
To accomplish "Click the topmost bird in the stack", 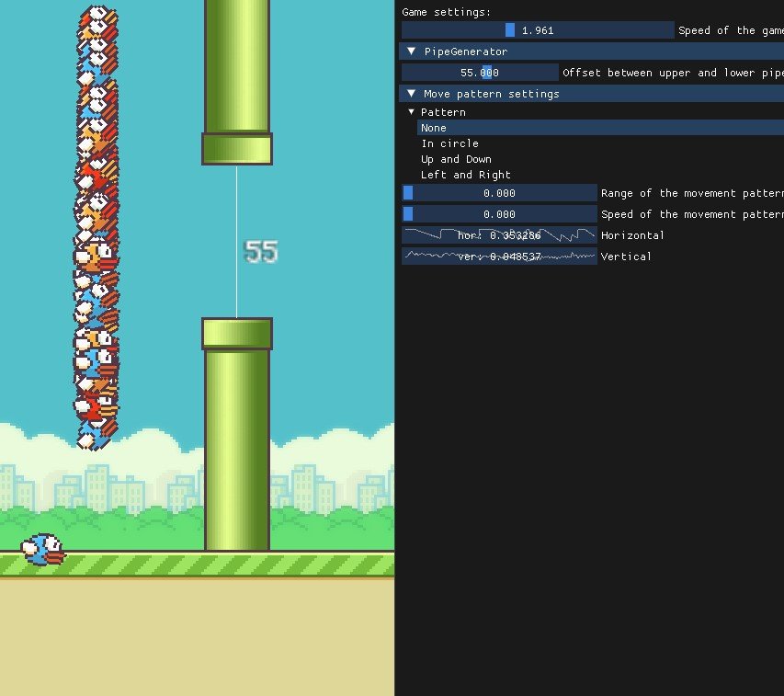I will click(x=98, y=20).
